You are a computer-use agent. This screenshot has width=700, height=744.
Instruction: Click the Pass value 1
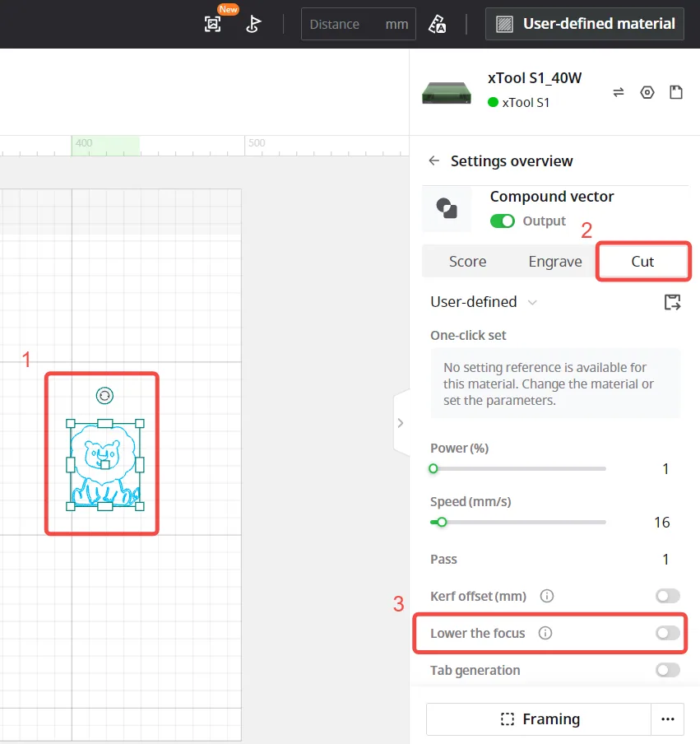coord(665,560)
